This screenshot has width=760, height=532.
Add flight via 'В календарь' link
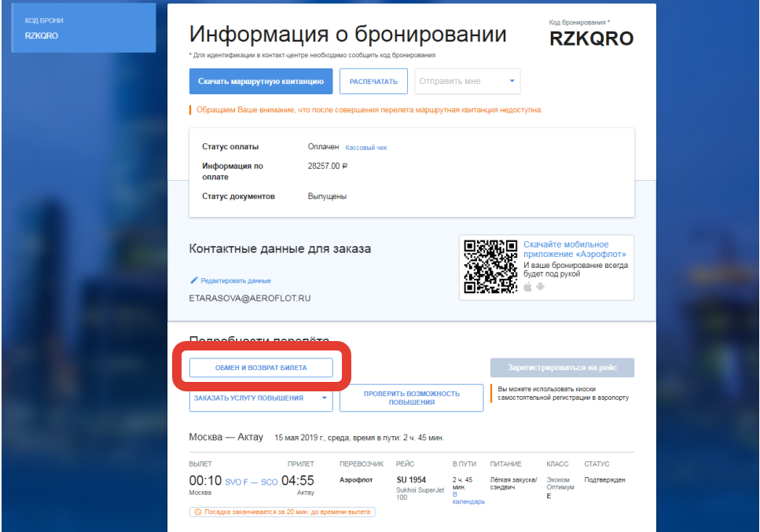(x=468, y=498)
